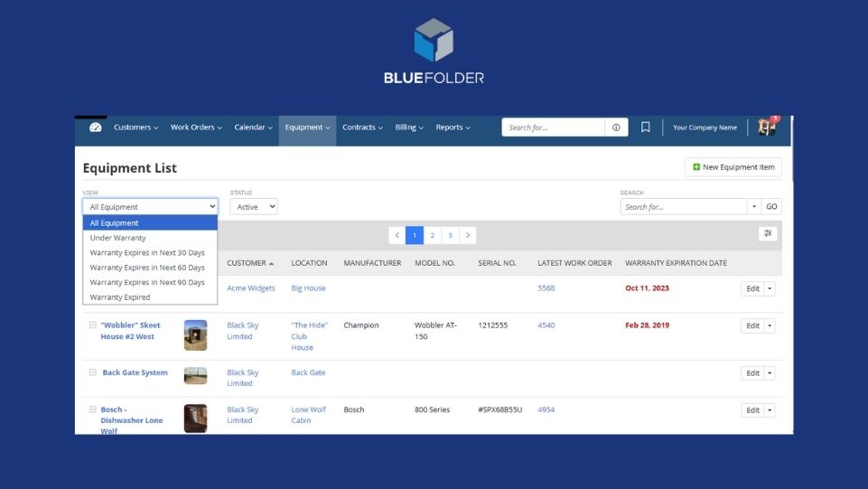This screenshot has height=489, width=868.
Task: Open Edit dropdown arrow for Wobbler row
Action: [x=770, y=325]
